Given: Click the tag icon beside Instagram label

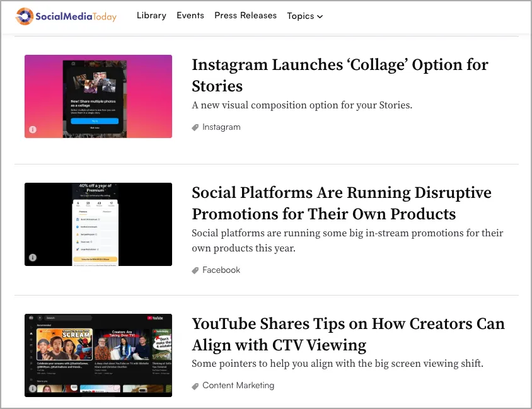Looking at the screenshot, I should click(195, 127).
